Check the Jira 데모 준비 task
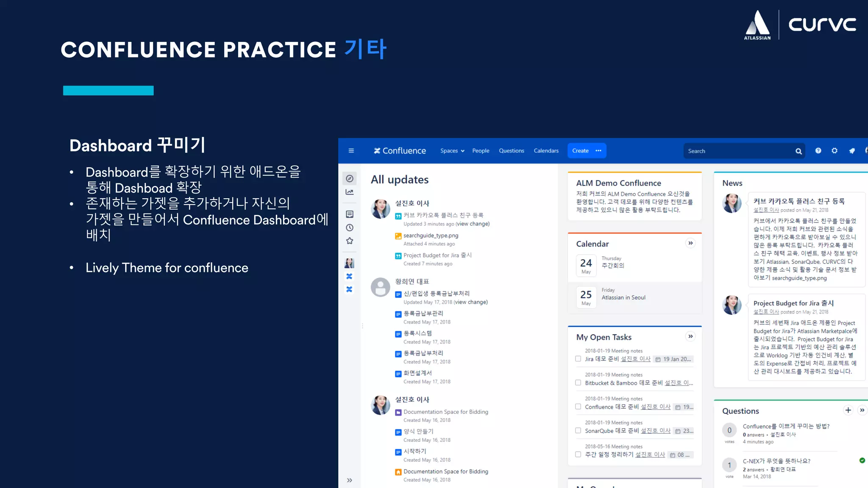The height and width of the screenshot is (488, 868). 578,359
